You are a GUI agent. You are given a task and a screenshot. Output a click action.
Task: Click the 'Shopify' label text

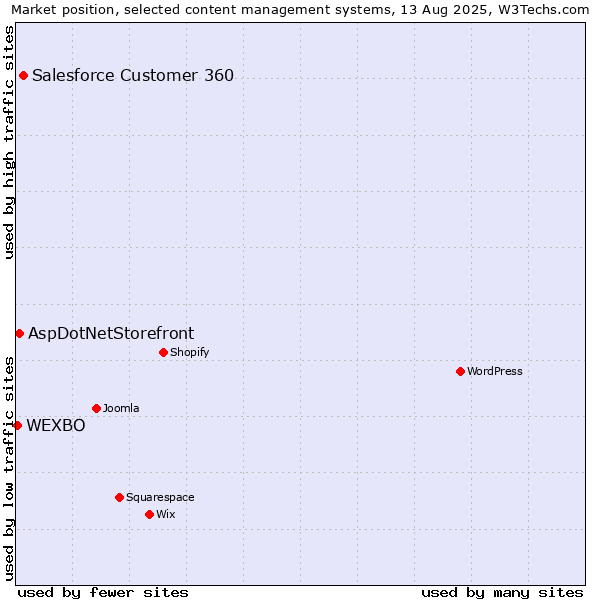click(189, 352)
